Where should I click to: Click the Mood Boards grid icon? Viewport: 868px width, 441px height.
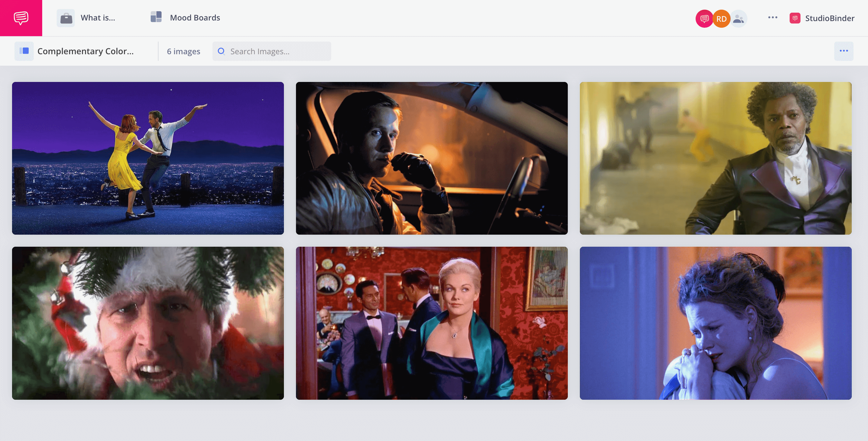[156, 17]
